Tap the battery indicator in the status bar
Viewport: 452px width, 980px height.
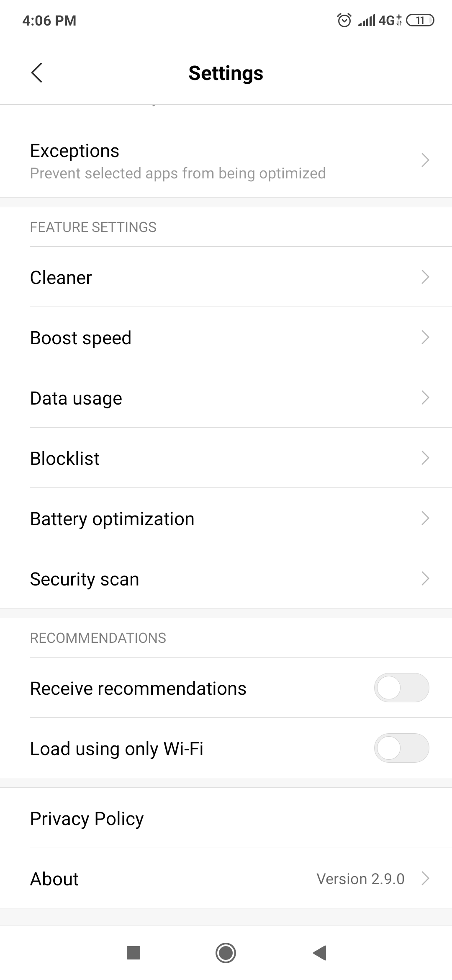point(420,20)
